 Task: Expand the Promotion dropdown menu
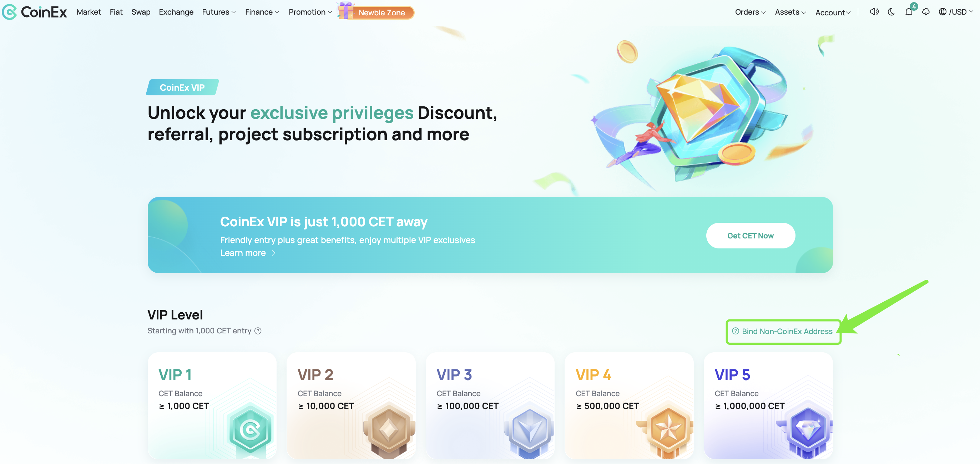pyautogui.click(x=310, y=12)
